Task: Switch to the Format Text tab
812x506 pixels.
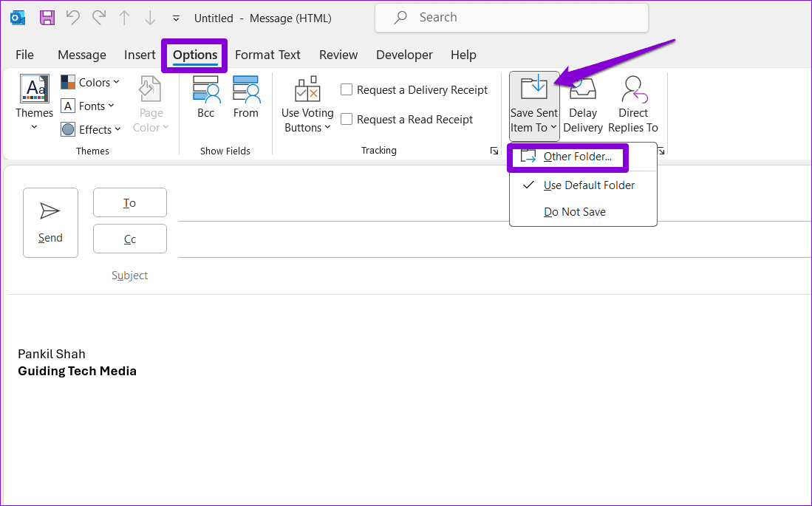Action: [267, 55]
